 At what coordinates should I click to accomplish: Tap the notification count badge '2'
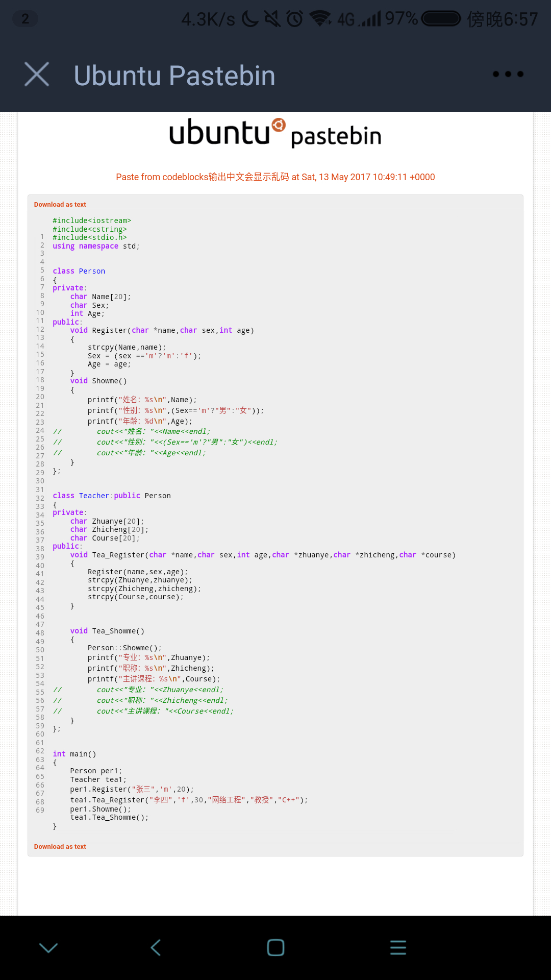click(25, 19)
